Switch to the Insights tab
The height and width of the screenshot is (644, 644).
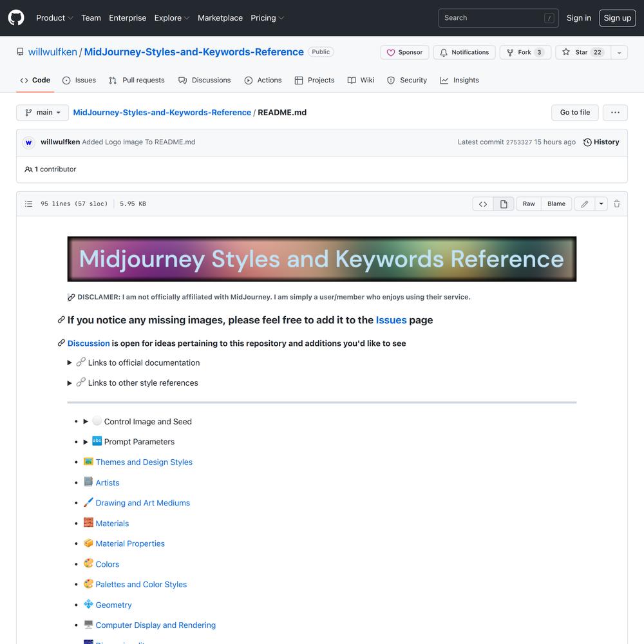point(459,80)
